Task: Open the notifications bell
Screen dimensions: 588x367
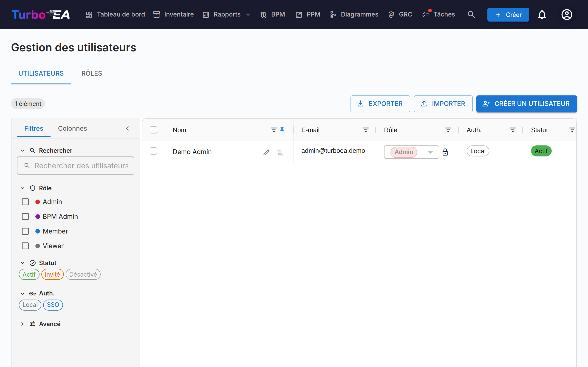Action: pos(542,14)
